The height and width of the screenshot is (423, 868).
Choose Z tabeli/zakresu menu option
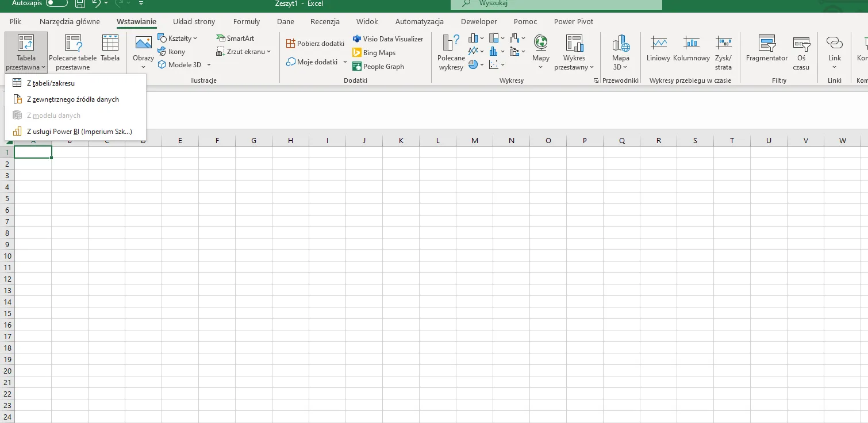click(x=51, y=83)
